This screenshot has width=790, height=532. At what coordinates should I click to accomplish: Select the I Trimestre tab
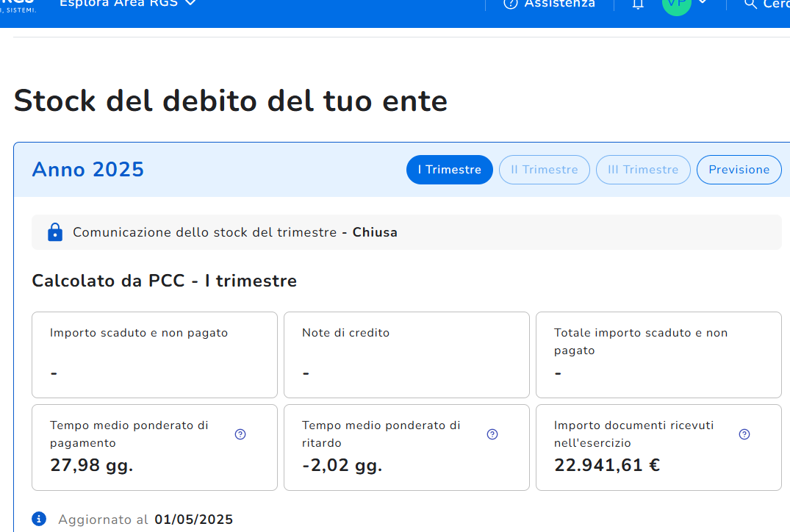[x=449, y=170]
